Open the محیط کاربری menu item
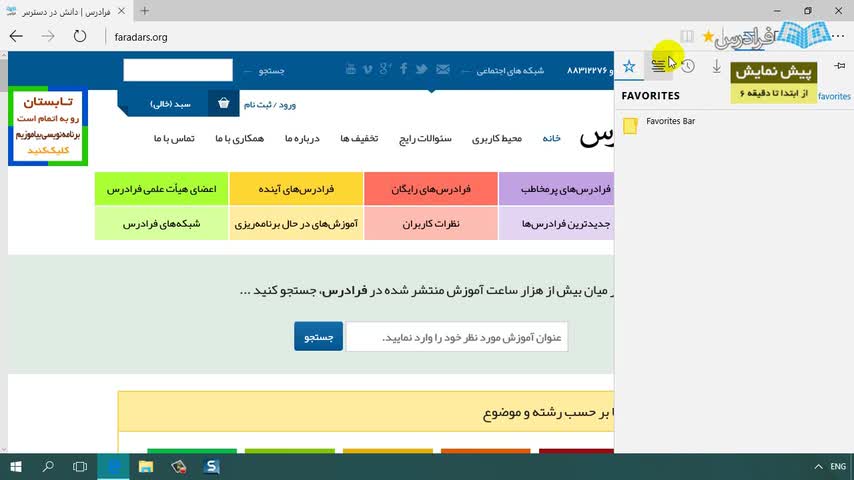Screen dimensions: 854x480 (x=497, y=138)
